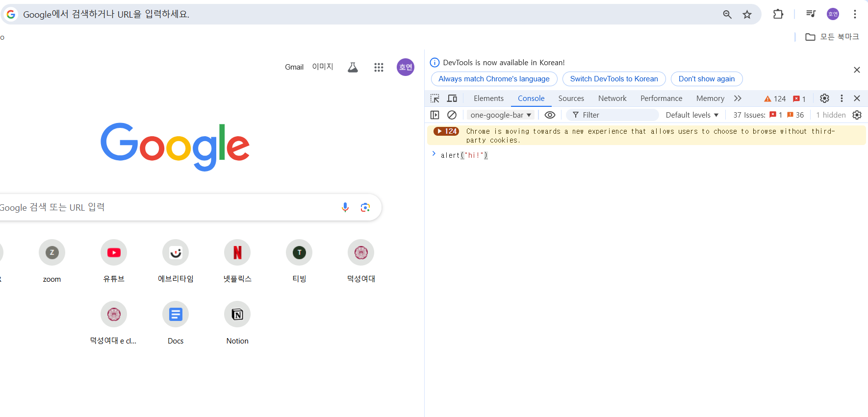Click the 1 hidden messages label
Image resolution: width=868 pixels, height=417 pixels.
point(831,115)
